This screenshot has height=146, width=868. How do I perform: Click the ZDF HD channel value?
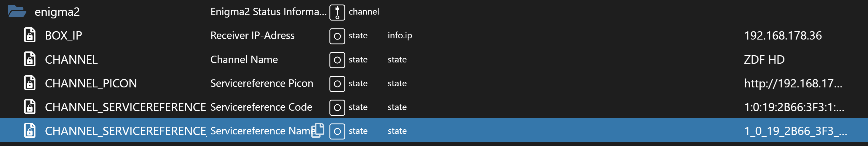coord(764,59)
